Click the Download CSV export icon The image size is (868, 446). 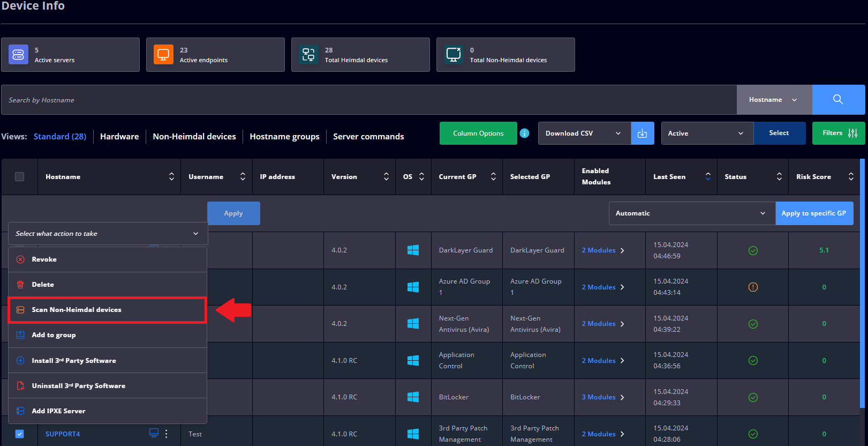643,133
